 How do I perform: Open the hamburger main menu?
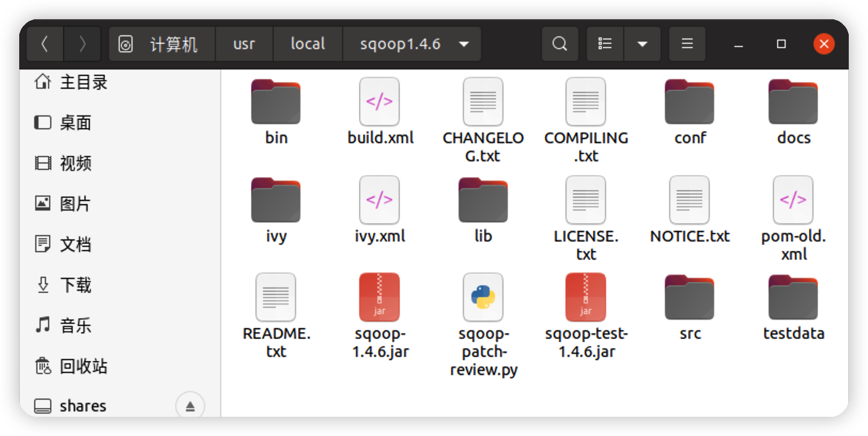[687, 44]
